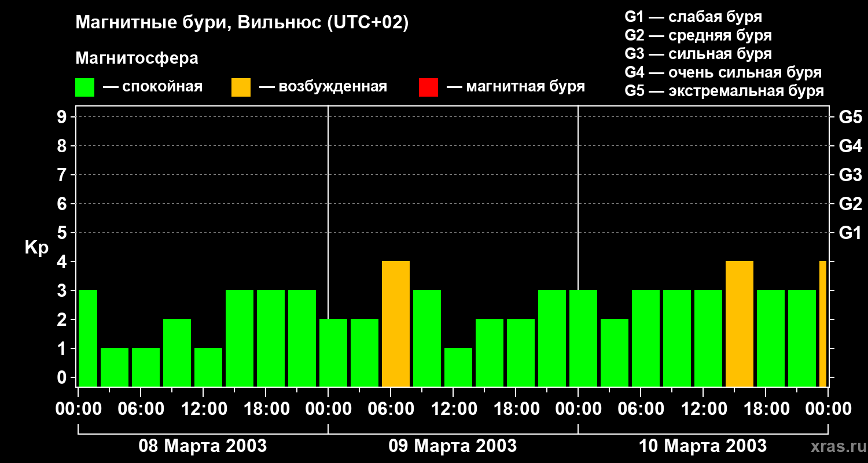Select the narrow orange bar at the chart's right edge
Screen dimensions: 868x463
[x=823, y=324]
